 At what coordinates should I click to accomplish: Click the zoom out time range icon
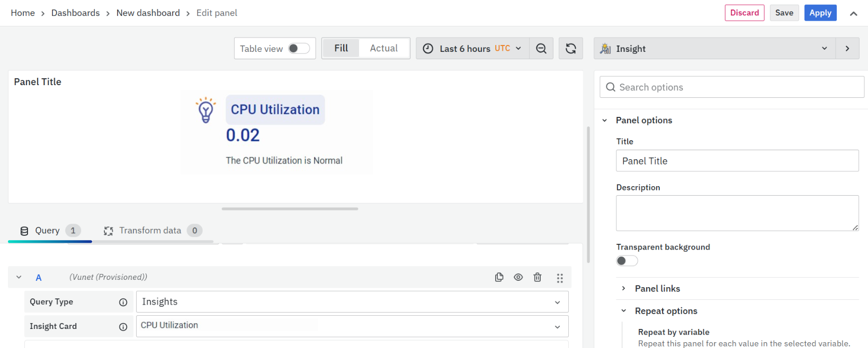coord(541,49)
